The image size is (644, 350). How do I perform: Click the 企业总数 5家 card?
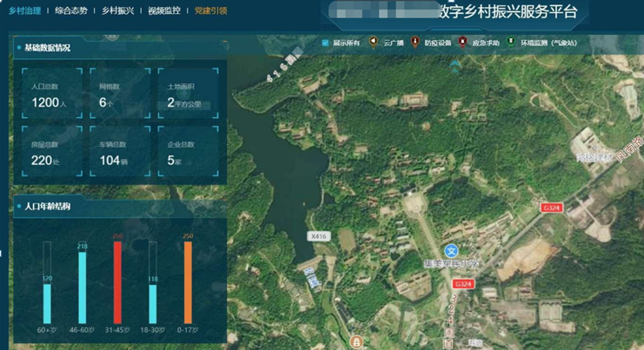point(188,151)
